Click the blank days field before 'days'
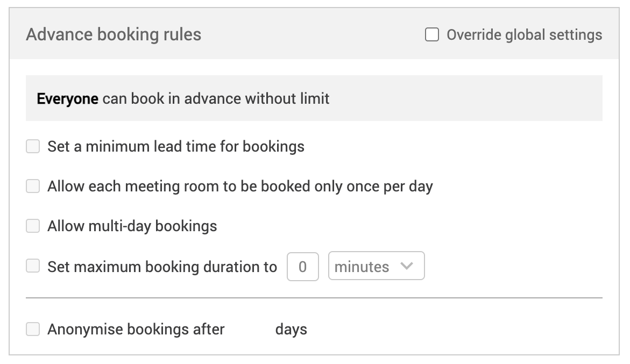The width and height of the screenshot is (630, 364). pyautogui.click(x=250, y=329)
